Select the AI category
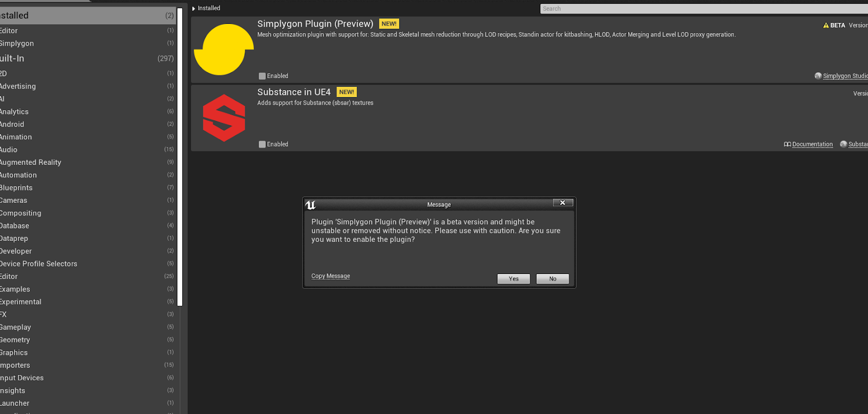This screenshot has width=868, height=414. (x=88, y=99)
